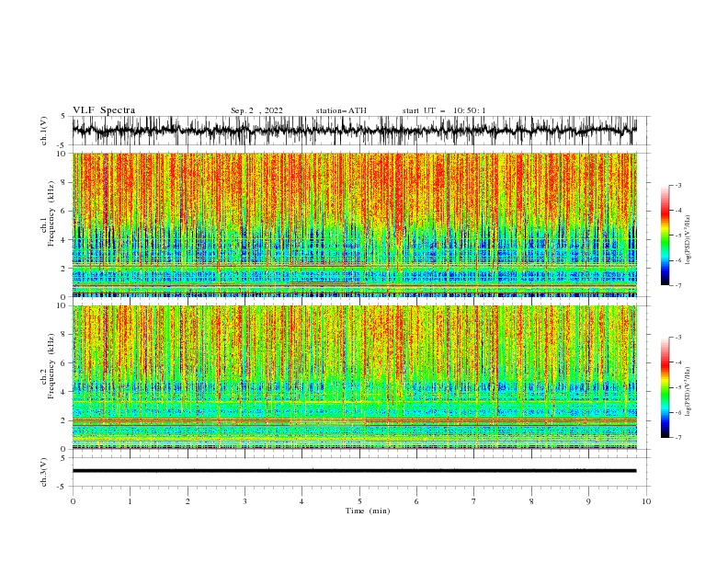Viewport: 728px width, 563px height.
Task: Click the "-7" tick on ch.1 colorbar
Action: click(678, 285)
